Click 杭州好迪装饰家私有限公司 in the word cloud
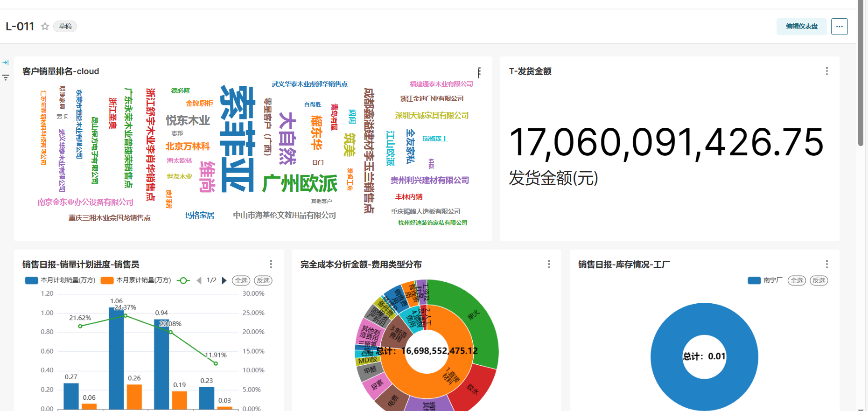This screenshot has width=868, height=411. (433, 223)
